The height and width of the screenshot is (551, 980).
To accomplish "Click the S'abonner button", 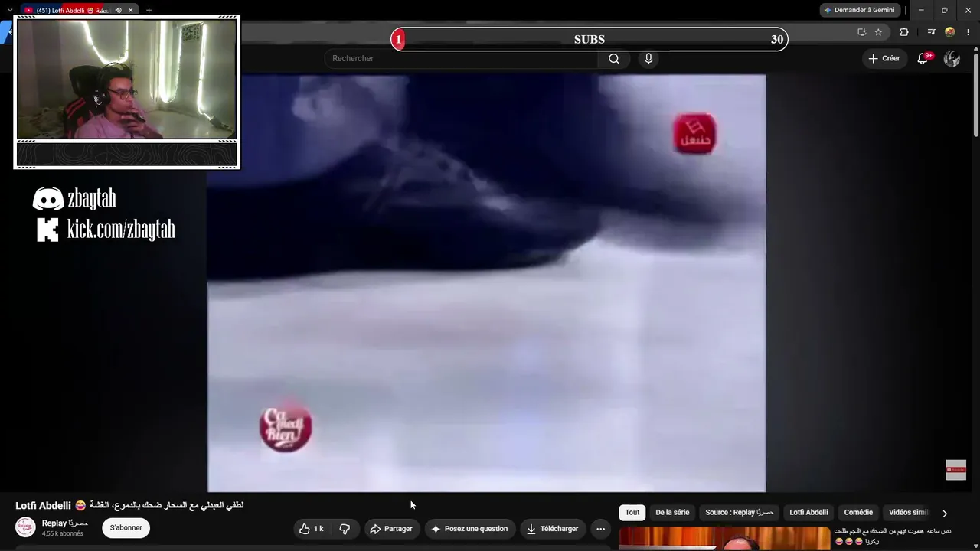I will click(x=126, y=528).
